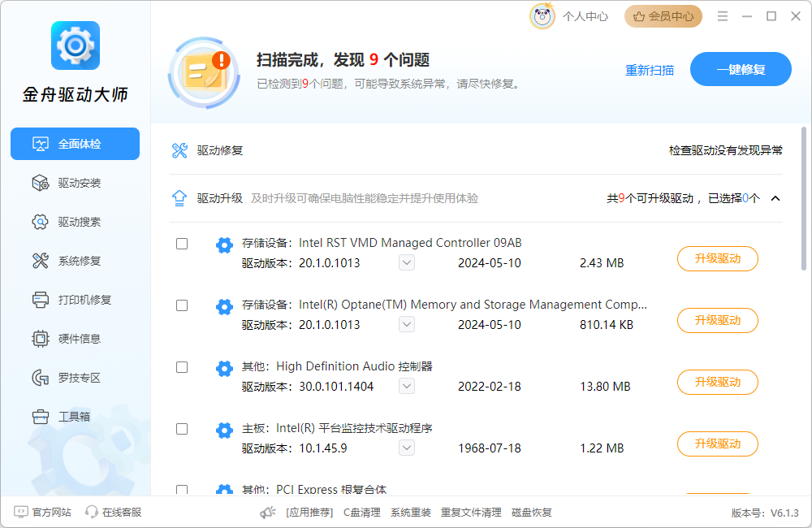The width and height of the screenshot is (812, 528).
Task: Click the 官方网站 monitor icon
Action: click(x=21, y=512)
